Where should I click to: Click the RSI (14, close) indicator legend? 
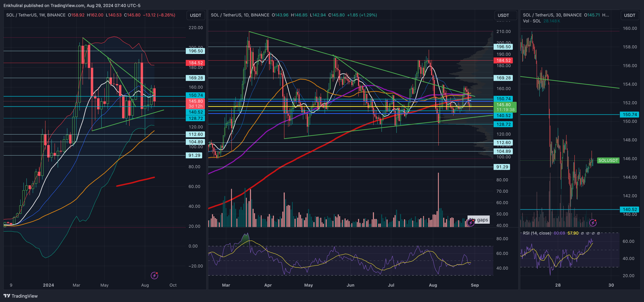[x=537, y=233]
